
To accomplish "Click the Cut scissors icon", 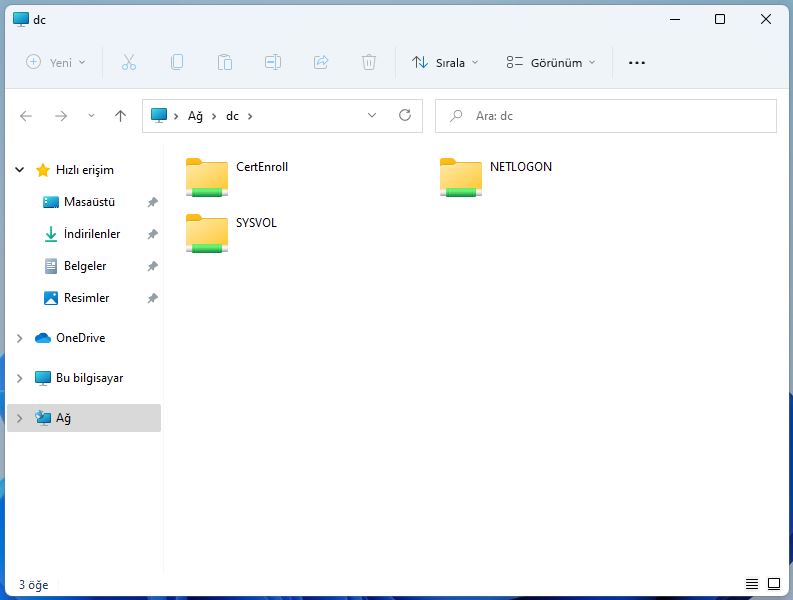I will click(129, 62).
